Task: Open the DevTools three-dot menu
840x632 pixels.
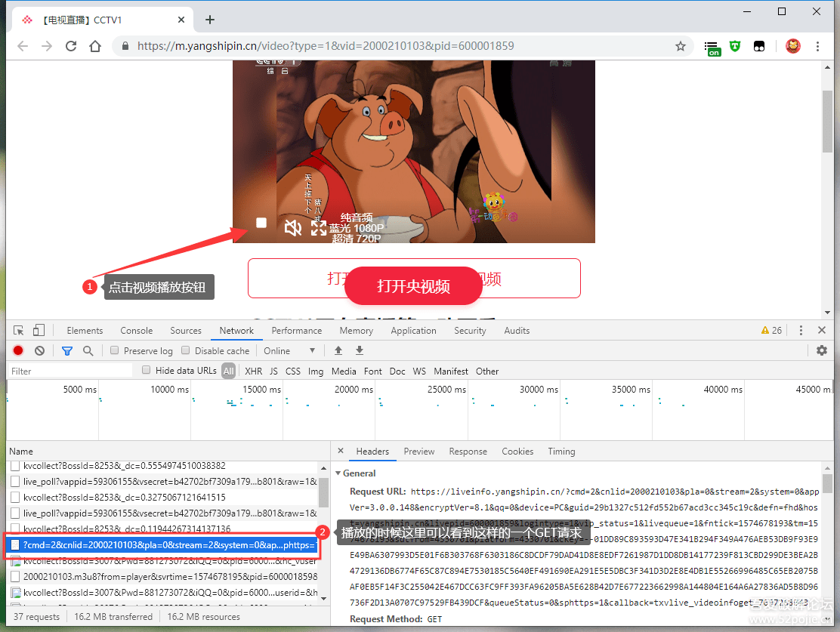Action: 801,331
